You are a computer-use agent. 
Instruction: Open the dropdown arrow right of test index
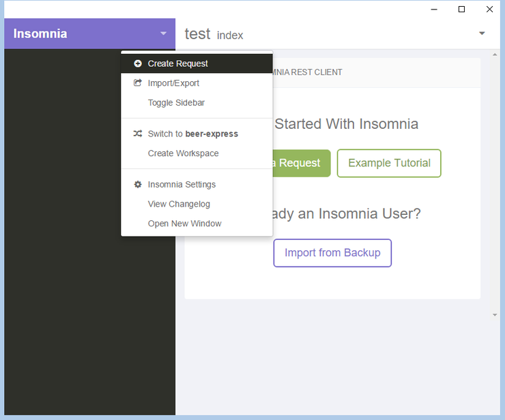click(x=482, y=33)
